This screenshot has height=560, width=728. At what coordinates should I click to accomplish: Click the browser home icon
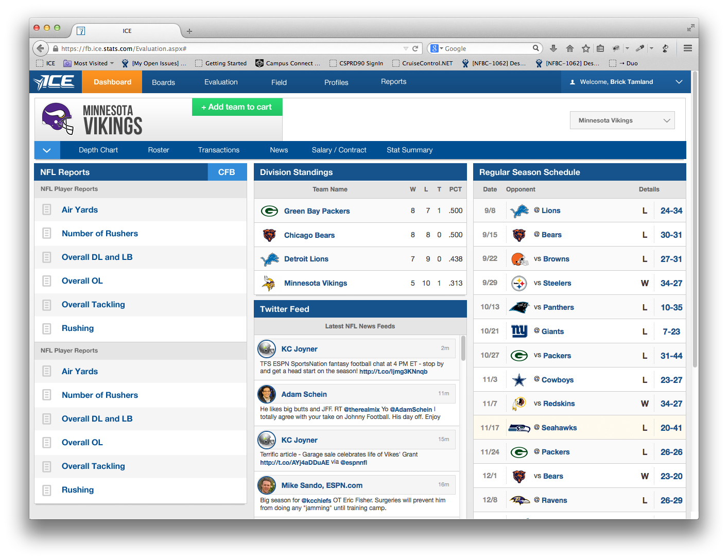coord(569,48)
